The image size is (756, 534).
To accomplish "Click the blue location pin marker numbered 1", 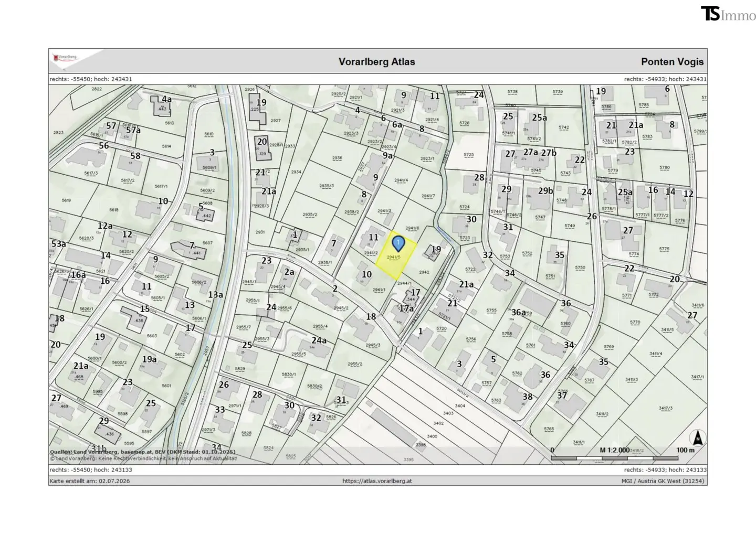I will pos(398,244).
